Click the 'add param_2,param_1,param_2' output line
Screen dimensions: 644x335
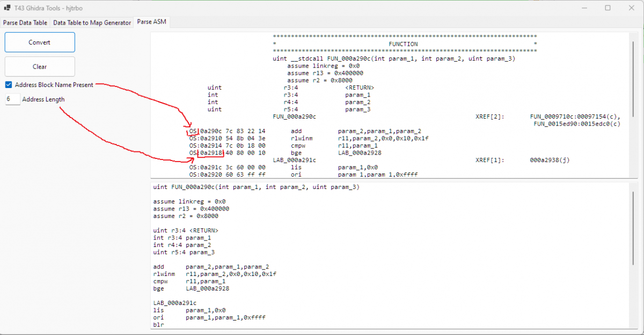(211, 267)
